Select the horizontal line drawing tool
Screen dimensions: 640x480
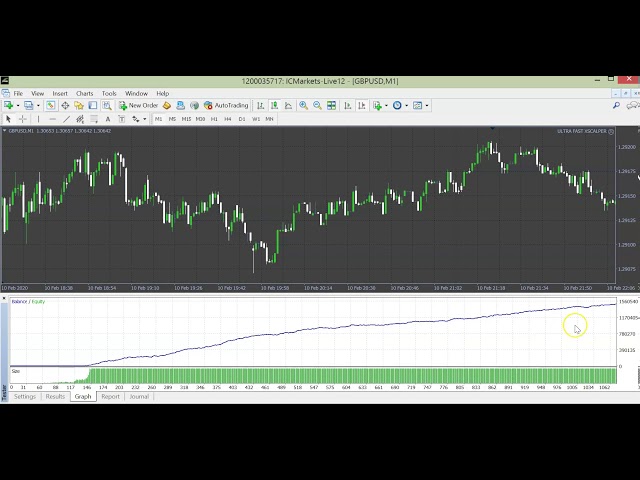52,119
